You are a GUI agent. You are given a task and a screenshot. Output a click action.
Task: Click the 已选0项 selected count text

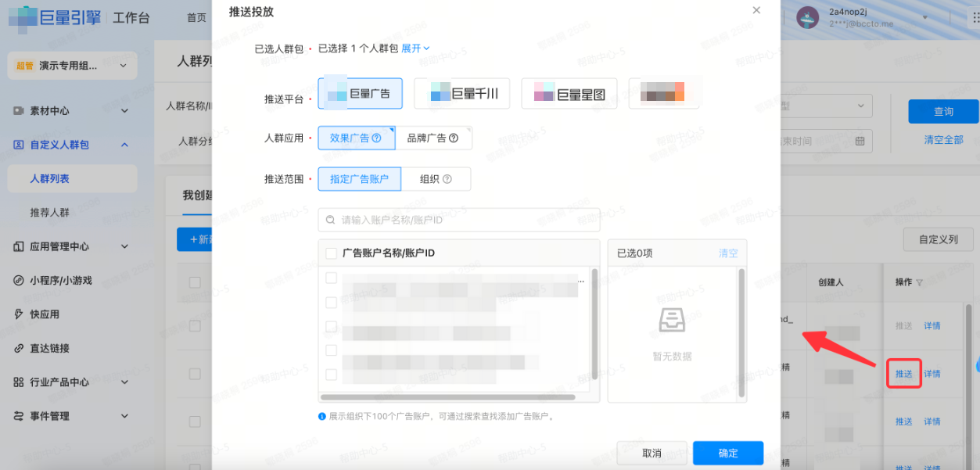pos(635,253)
